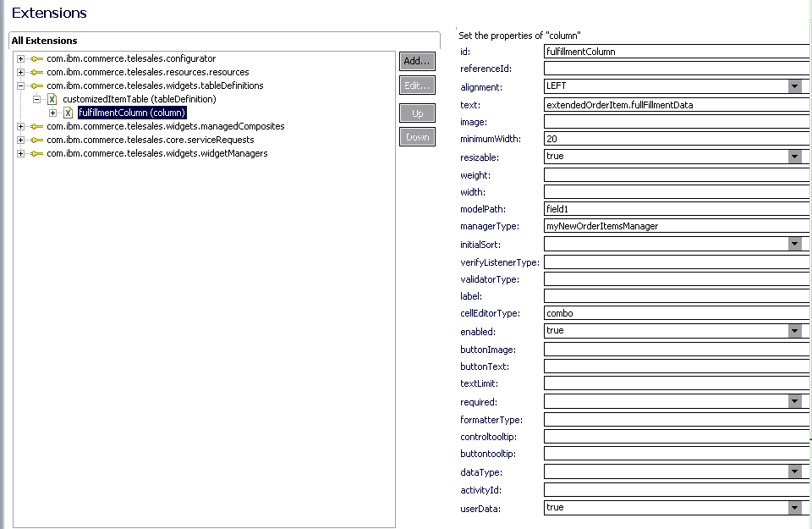Click the referenceId input field

[677, 69]
